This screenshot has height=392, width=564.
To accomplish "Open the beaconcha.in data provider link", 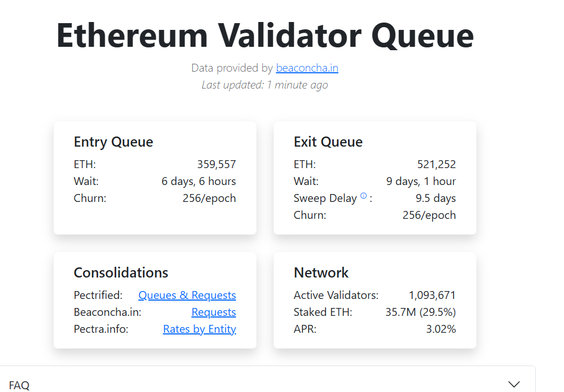I will [307, 68].
